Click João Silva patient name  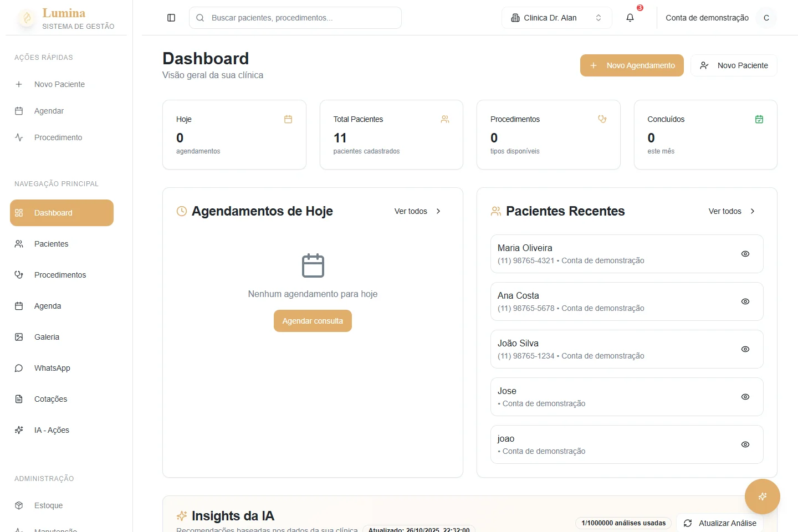coord(518,343)
